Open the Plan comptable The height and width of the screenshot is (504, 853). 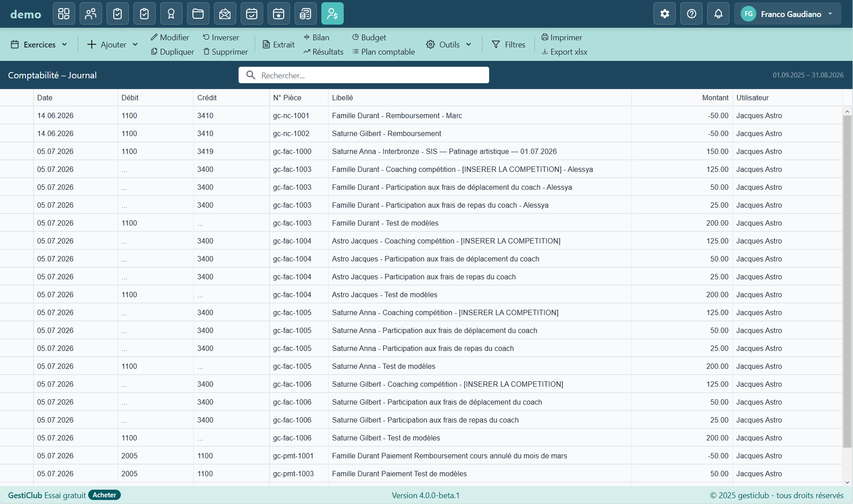coord(384,51)
